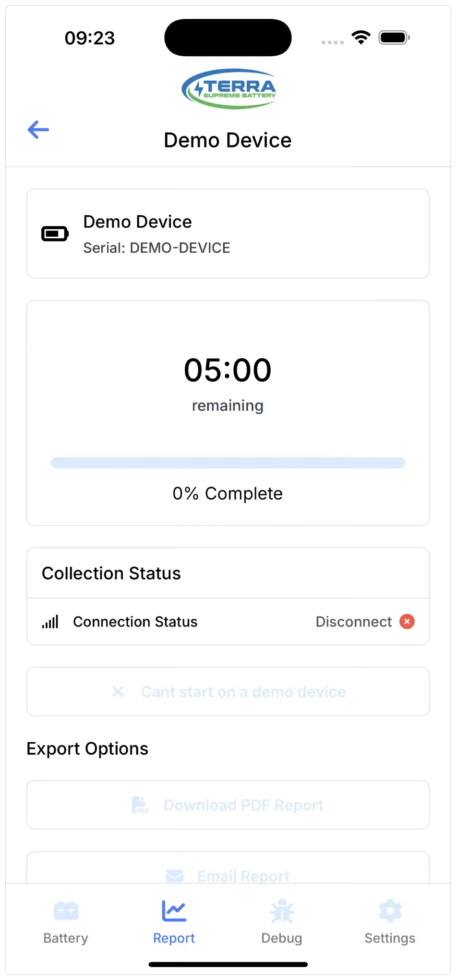Tap the blue back arrow
The width and height of the screenshot is (457, 980).
pyautogui.click(x=38, y=130)
